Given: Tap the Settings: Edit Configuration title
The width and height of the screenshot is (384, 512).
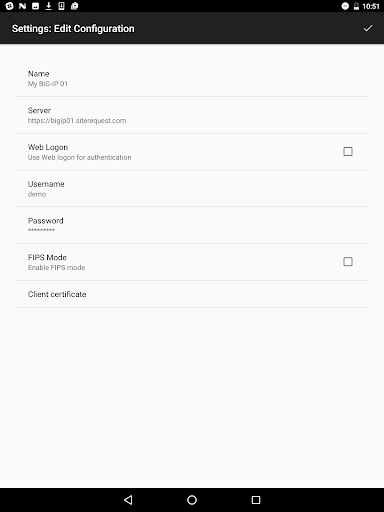Looking at the screenshot, I should pos(73,29).
